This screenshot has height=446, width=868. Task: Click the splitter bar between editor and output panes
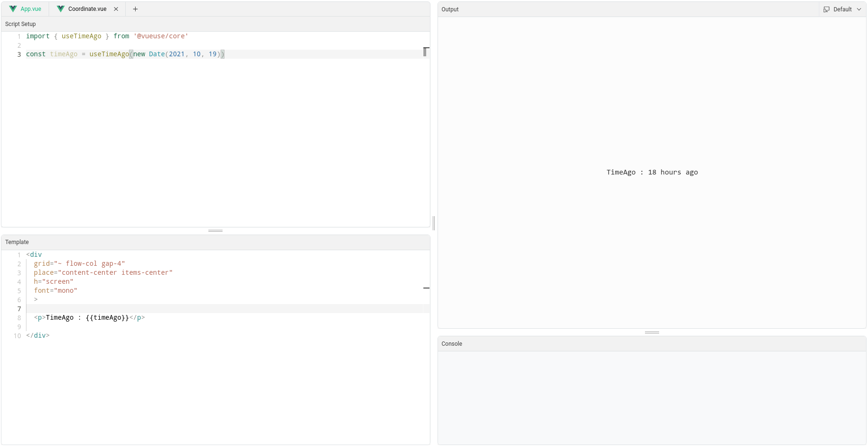tap(433, 223)
